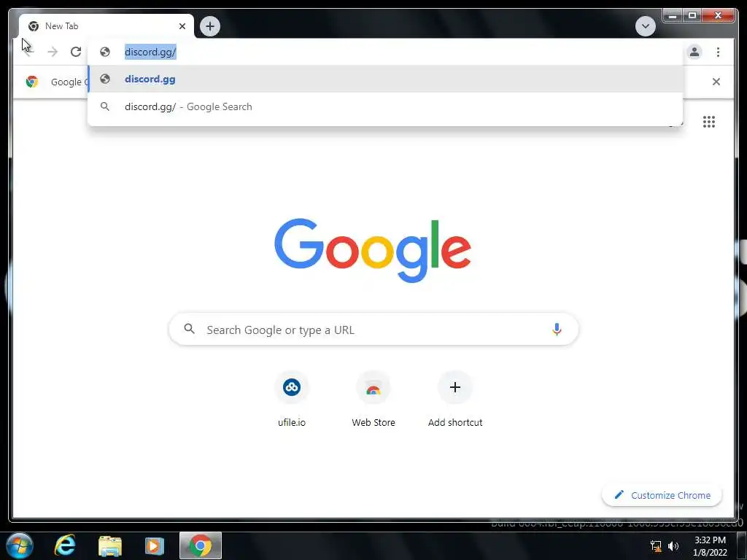Click the search icon beside Google Search suggestion

pos(105,106)
